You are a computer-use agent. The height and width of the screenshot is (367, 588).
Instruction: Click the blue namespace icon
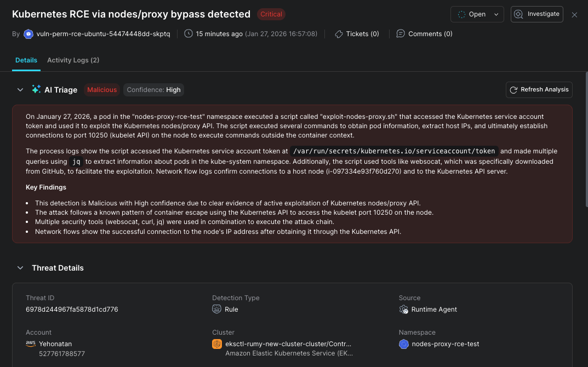[403, 344]
